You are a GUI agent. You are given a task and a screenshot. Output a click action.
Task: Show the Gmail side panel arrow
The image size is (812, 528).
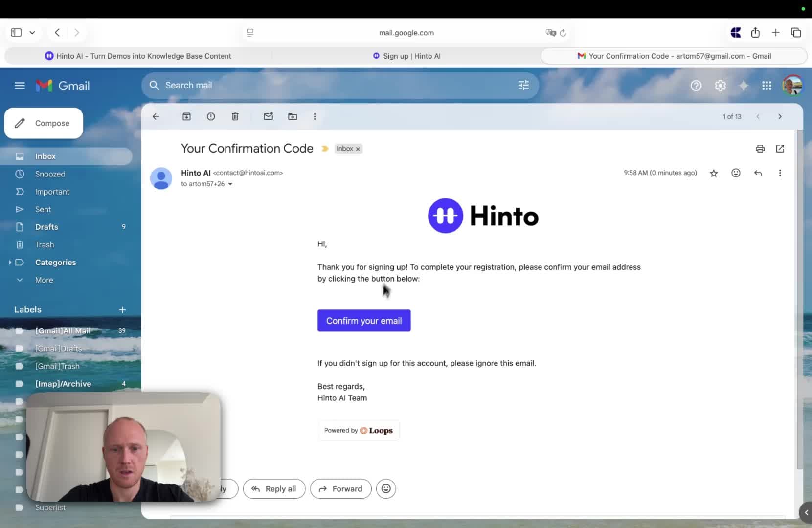click(x=806, y=512)
